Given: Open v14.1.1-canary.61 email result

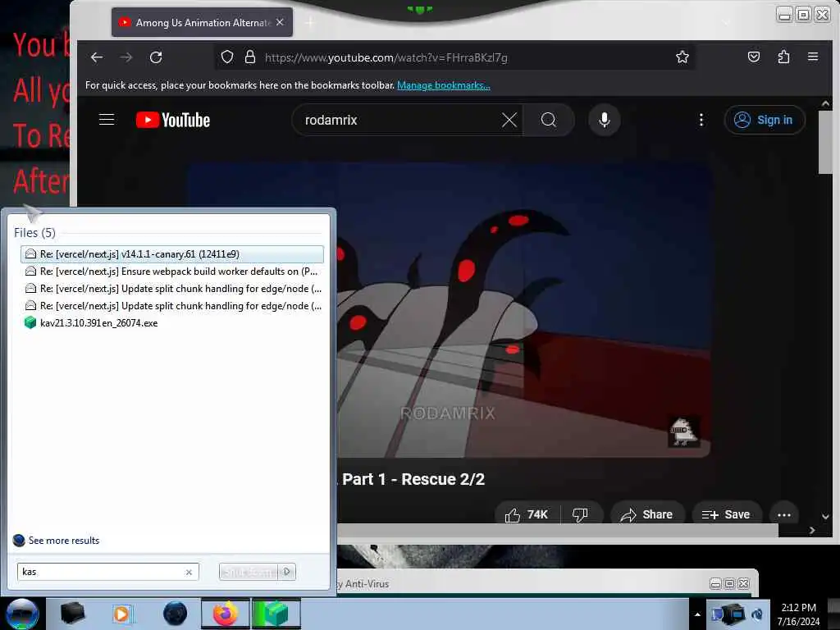Looking at the screenshot, I should click(x=172, y=254).
